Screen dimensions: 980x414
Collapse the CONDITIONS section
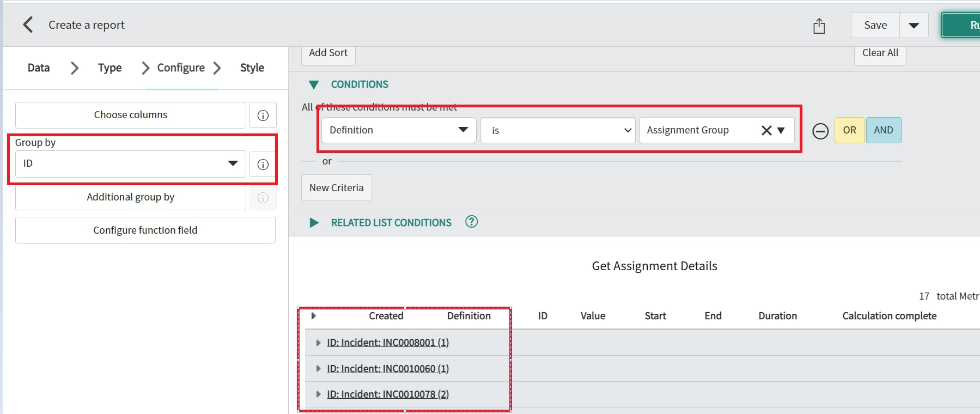(314, 84)
